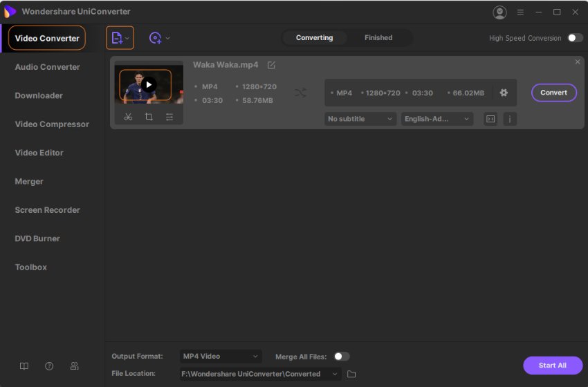Click the preview screen icon

pyautogui.click(x=490, y=119)
